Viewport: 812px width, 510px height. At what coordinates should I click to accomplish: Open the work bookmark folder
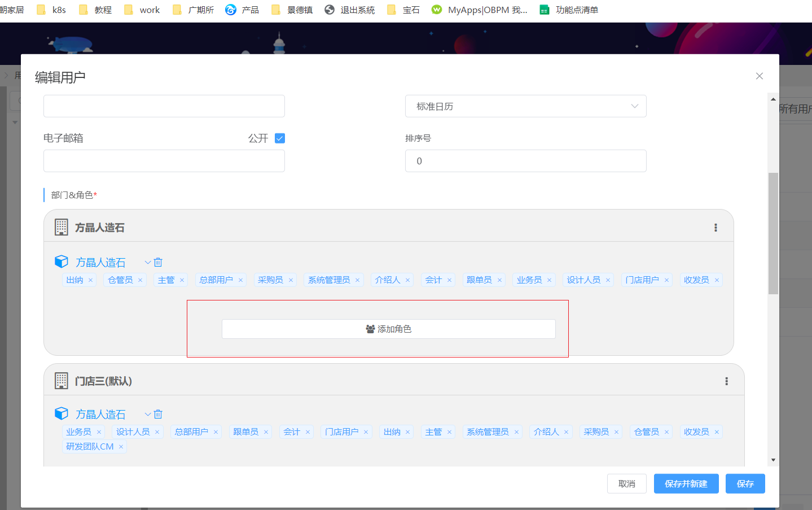[x=142, y=10]
